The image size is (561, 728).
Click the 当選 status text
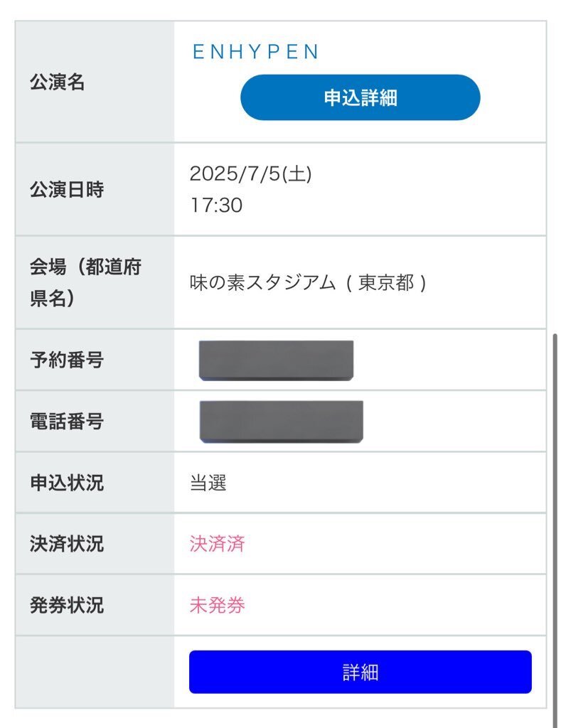tap(208, 483)
